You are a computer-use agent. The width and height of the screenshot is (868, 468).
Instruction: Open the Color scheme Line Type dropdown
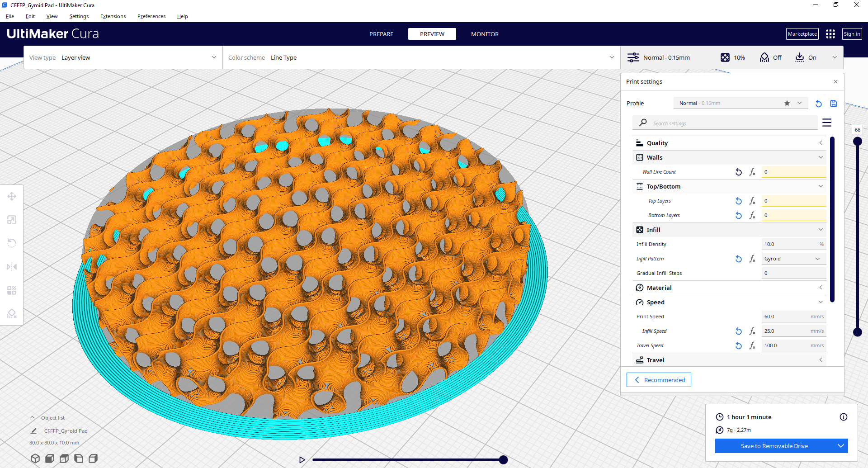click(x=420, y=57)
